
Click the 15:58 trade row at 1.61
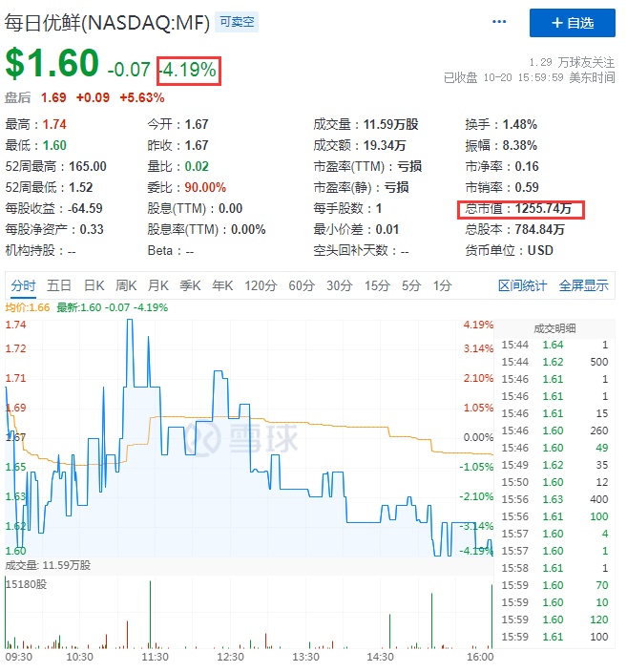click(554, 568)
